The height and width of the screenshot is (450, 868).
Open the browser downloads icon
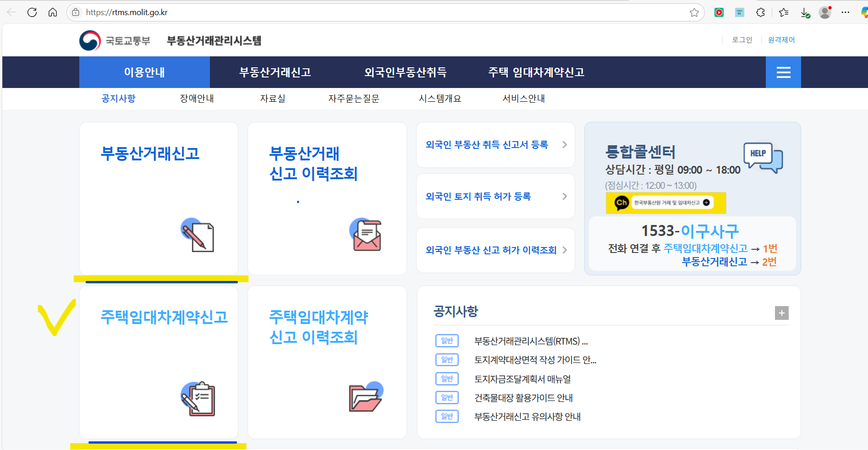[804, 12]
